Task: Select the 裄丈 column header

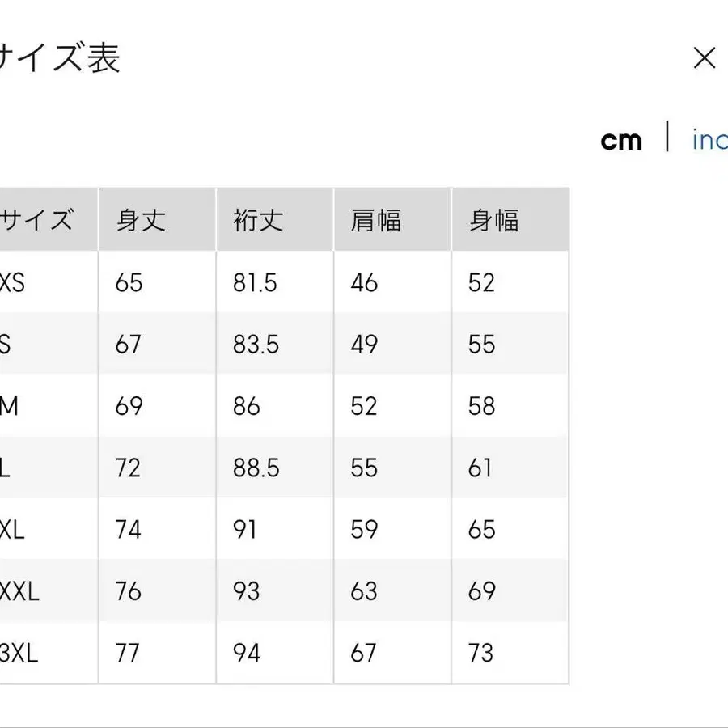Action: [x=259, y=220]
